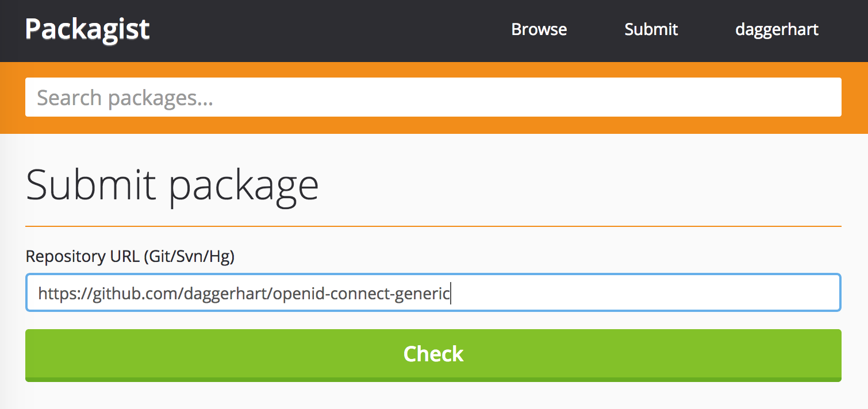Click 'openid-connect-generic' text in URL field

362,294
